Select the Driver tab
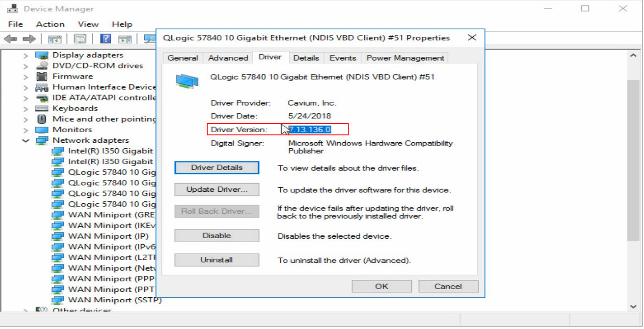Screen dimensions: 644x329 pos(270,57)
